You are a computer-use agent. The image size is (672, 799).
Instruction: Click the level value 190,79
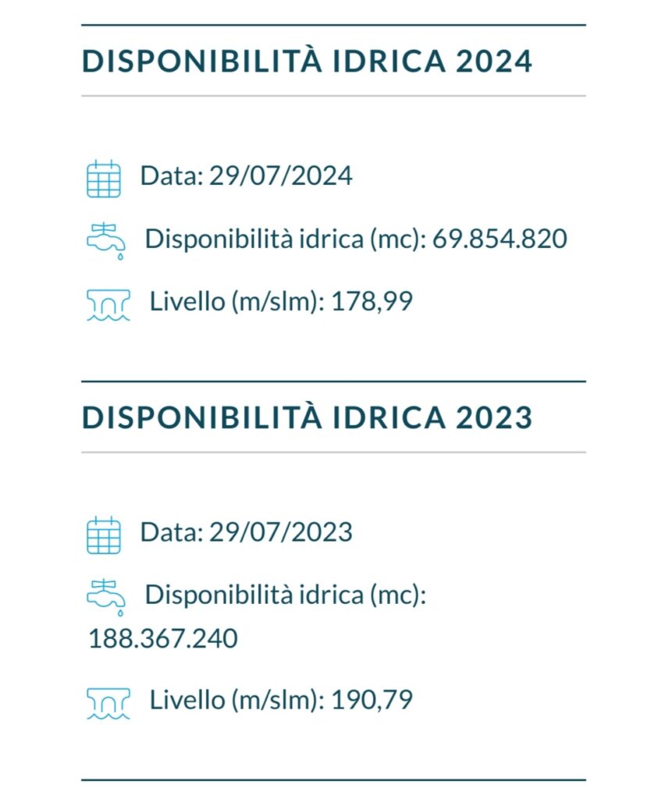372,700
